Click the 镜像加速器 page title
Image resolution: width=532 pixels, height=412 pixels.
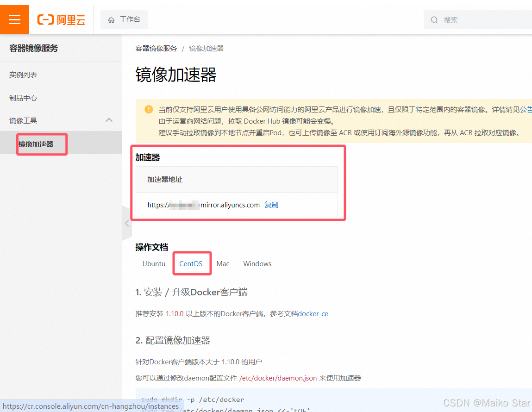pos(176,75)
